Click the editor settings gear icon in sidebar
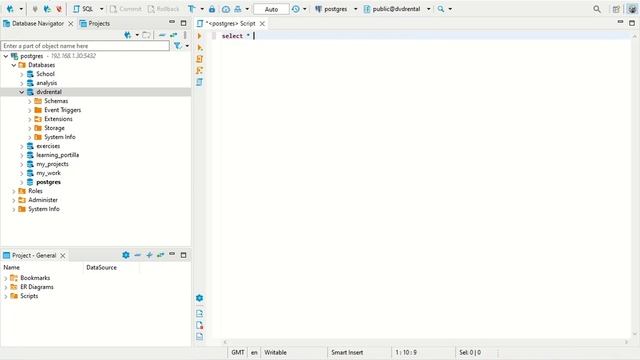 point(200,298)
